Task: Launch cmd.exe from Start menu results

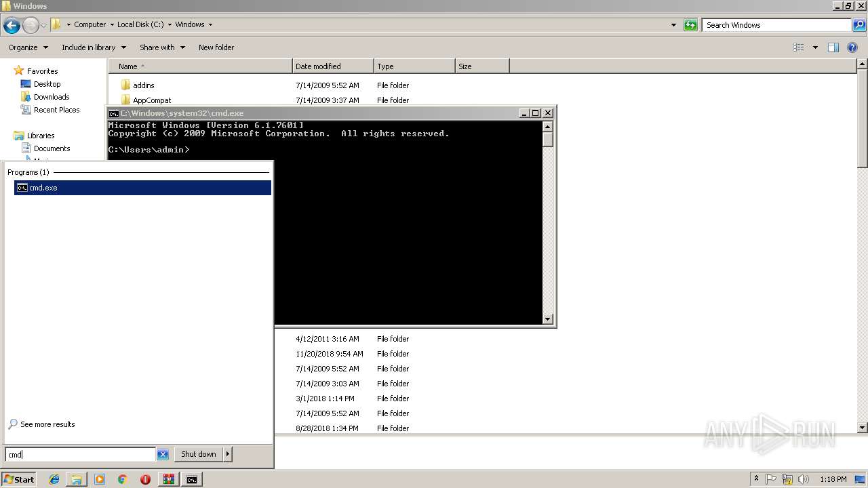Action: 142,188
